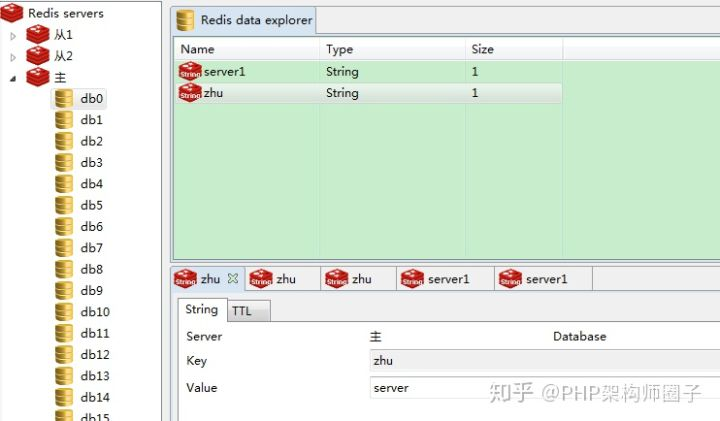
Task: Select the db4 database icon
Action: coord(64,184)
